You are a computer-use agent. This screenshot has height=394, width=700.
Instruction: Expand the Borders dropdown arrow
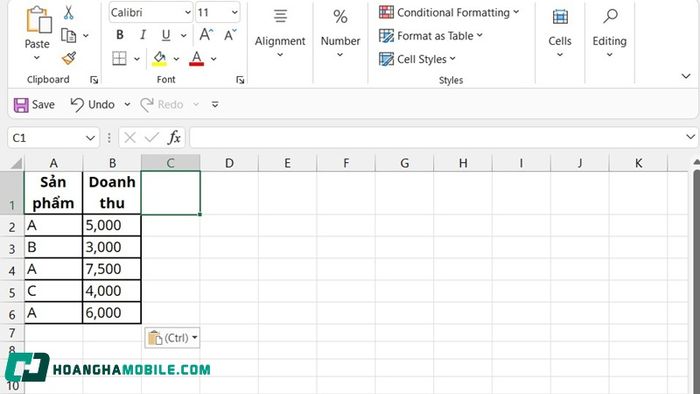(x=137, y=58)
